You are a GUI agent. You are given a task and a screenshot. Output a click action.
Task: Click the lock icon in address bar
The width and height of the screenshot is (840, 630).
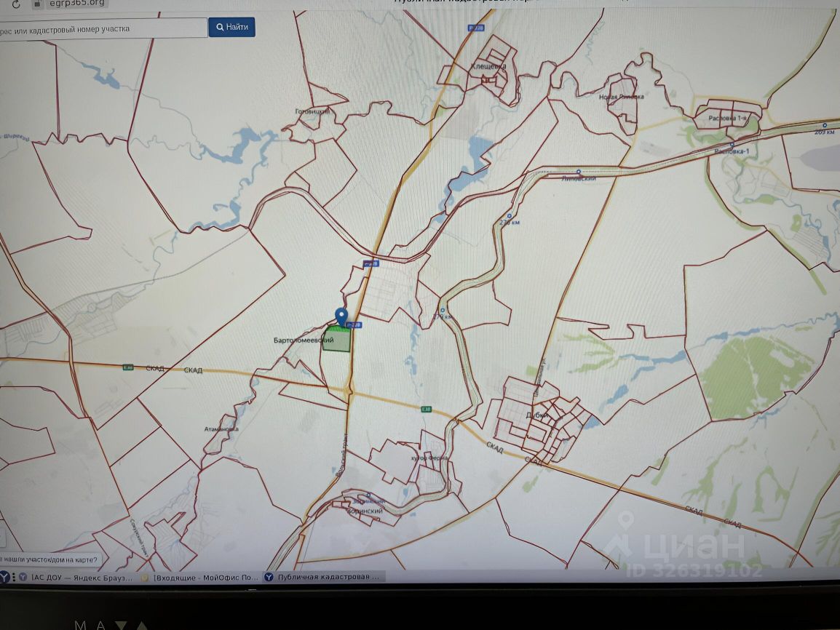[x=37, y=4]
